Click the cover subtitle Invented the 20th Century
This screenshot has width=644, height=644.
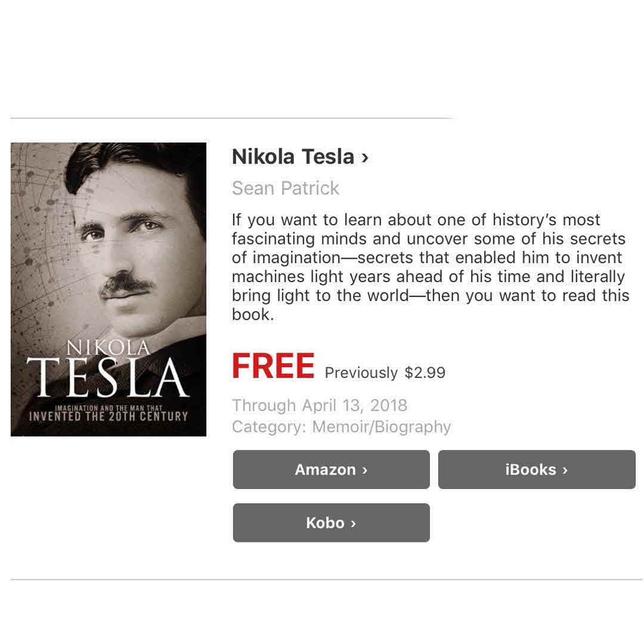[109, 416]
